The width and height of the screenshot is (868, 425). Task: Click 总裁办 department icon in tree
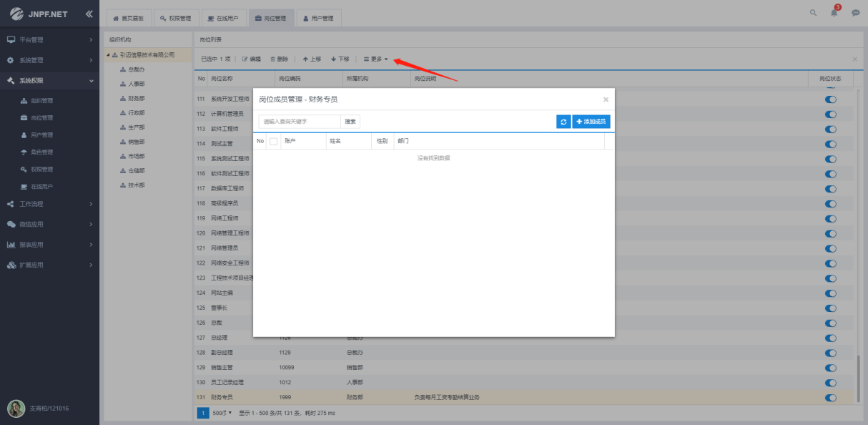tap(123, 69)
